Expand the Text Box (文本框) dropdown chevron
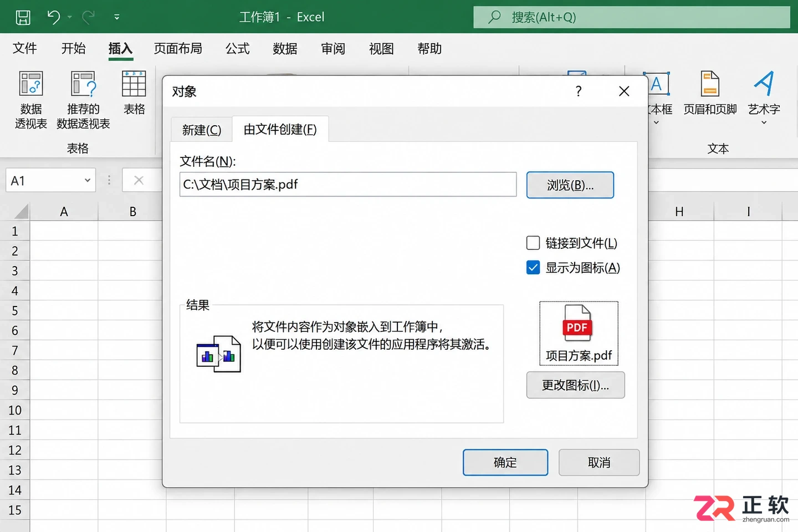This screenshot has width=798, height=532. [656, 122]
